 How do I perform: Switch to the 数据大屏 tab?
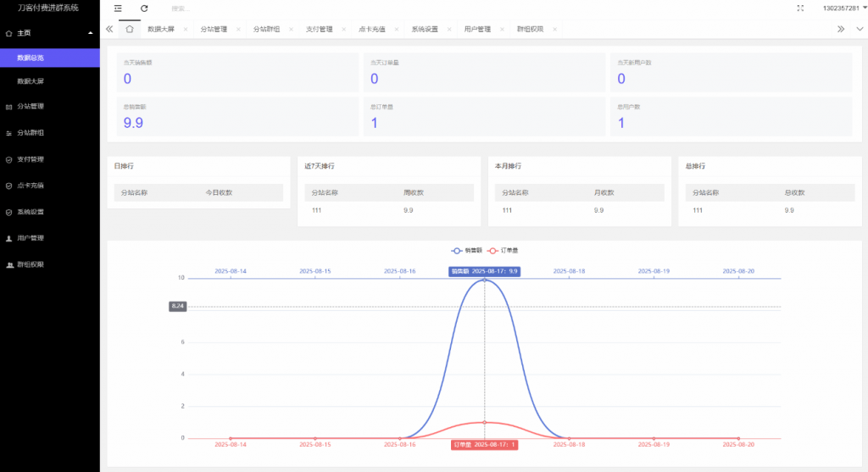coord(161,30)
